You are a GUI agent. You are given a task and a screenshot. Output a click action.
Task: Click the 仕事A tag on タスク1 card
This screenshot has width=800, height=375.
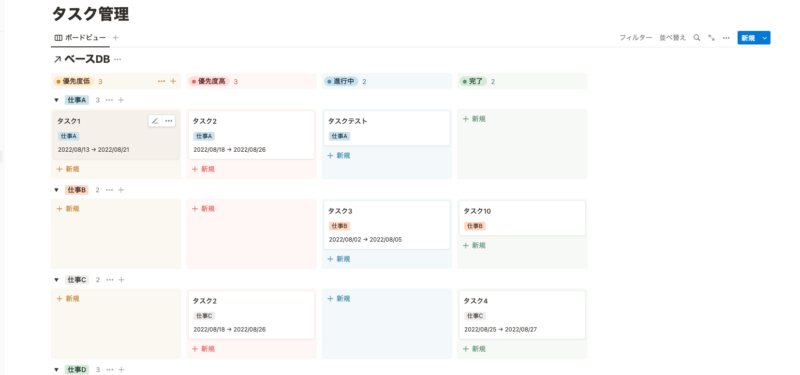68,136
